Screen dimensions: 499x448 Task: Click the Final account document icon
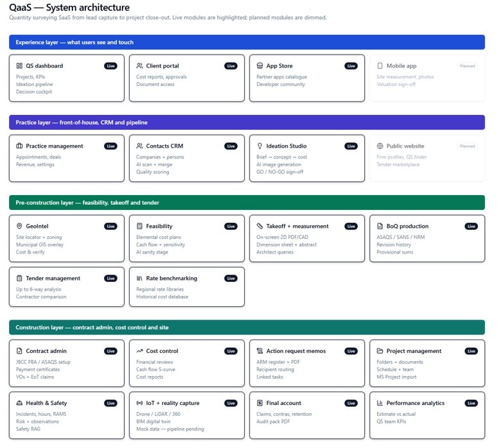(x=259, y=403)
